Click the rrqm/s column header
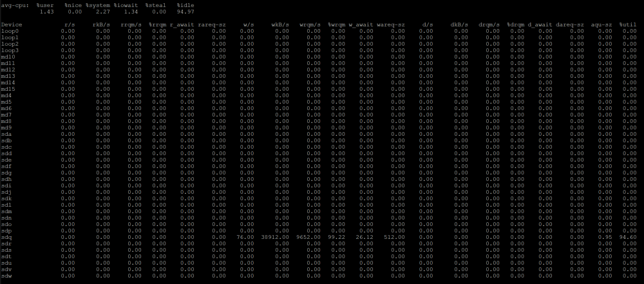The height and width of the screenshot is (284, 644). [x=131, y=24]
